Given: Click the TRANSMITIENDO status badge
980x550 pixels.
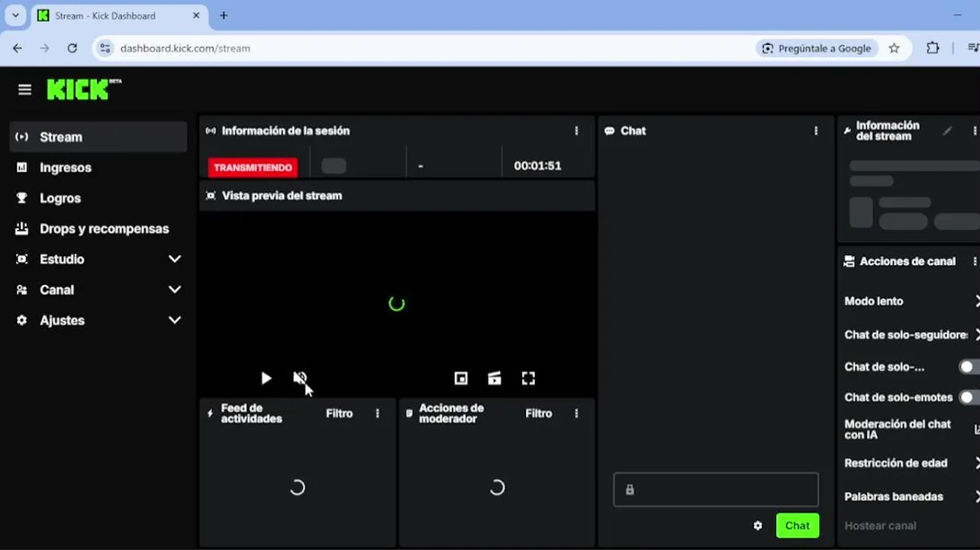Looking at the screenshot, I should (253, 167).
